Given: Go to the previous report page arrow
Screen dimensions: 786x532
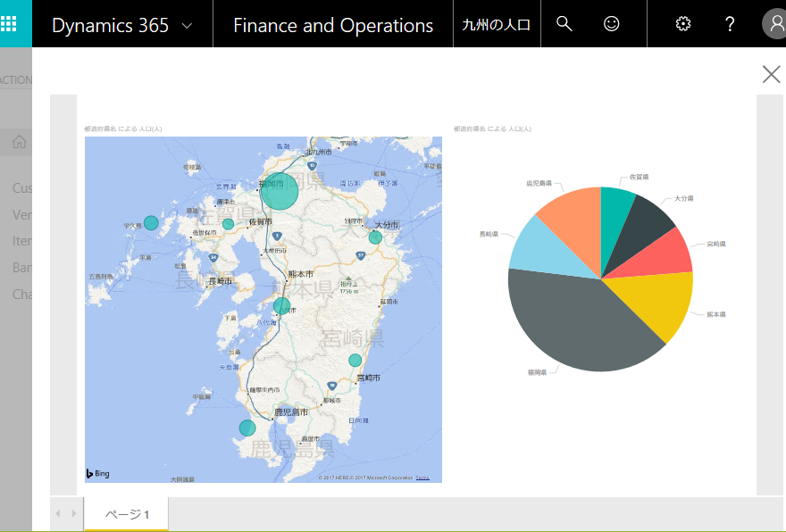Looking at the screenshot, I should 59,513.
